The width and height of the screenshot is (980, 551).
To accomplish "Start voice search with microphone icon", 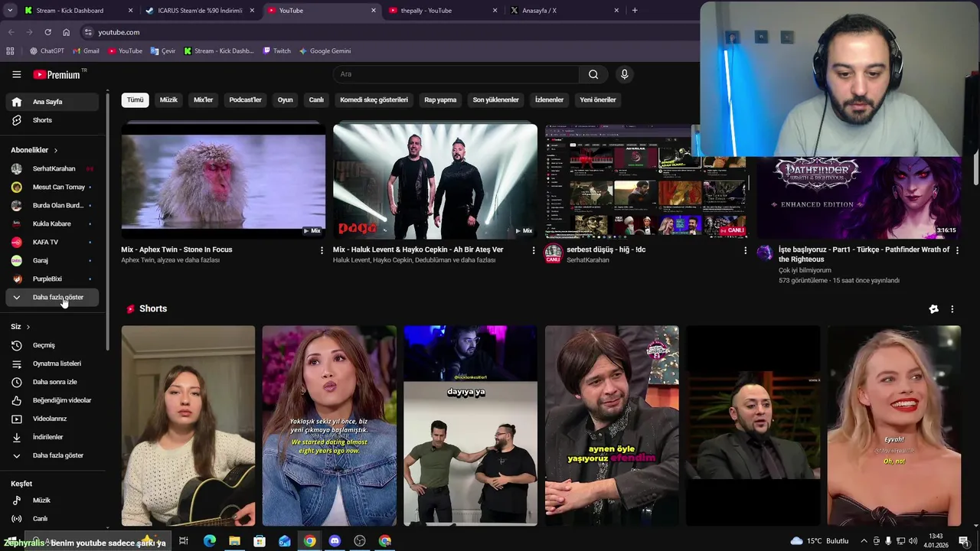I will click(x=624, y=74).
